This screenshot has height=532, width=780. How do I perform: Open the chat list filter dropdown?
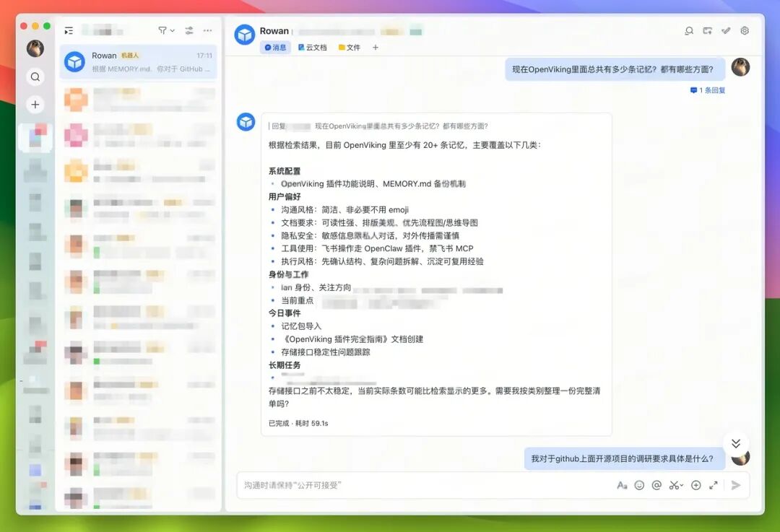click(x=166, y=31)
